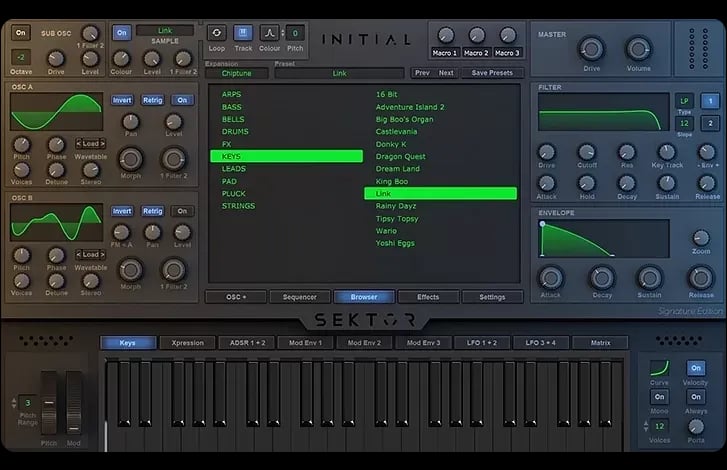Toggle the OSC A On button

click(182, 100)
